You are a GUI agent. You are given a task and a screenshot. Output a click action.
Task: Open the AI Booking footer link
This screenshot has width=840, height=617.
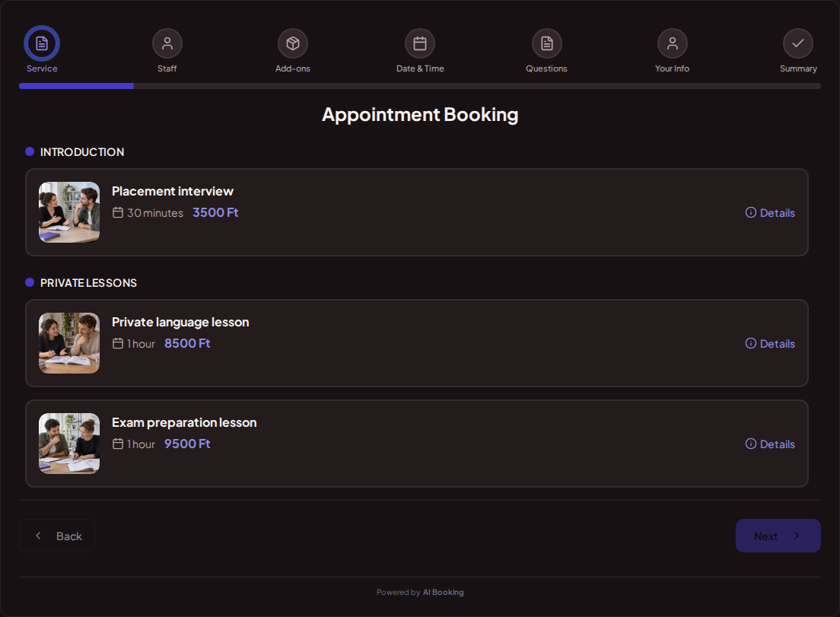pyautogui.click(x=443, y=593)
